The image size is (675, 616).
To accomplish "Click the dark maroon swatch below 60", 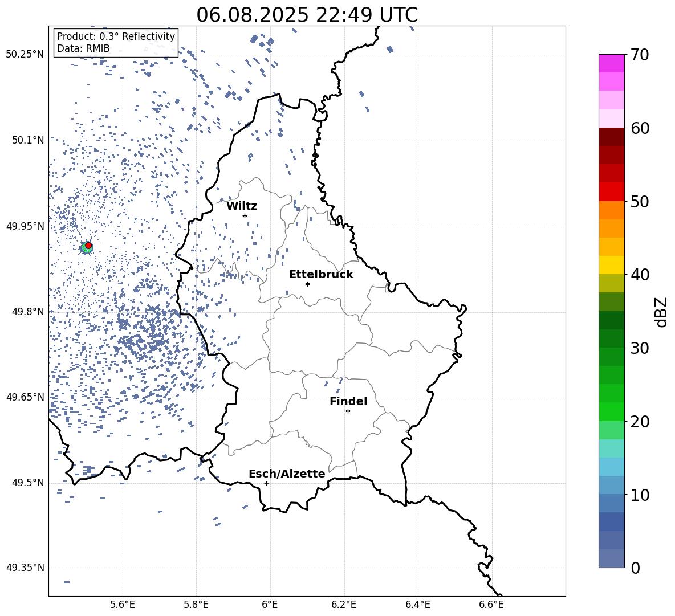I will (611, 137).
